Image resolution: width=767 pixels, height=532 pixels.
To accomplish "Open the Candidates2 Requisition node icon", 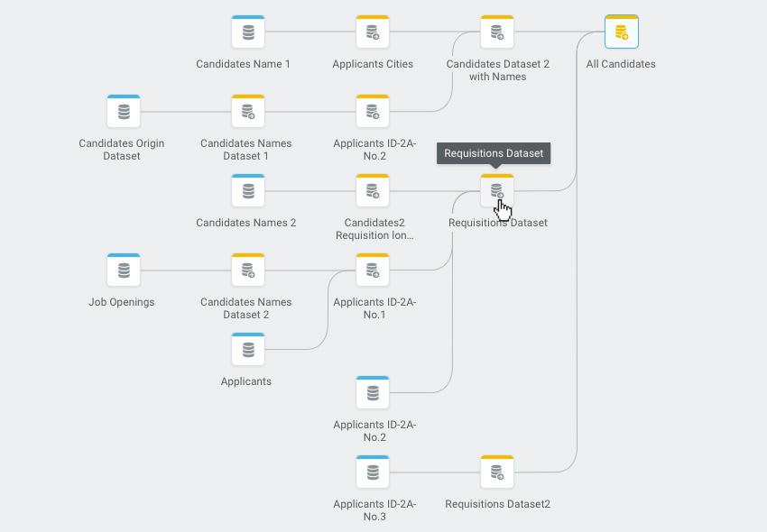I will point(373,191).
